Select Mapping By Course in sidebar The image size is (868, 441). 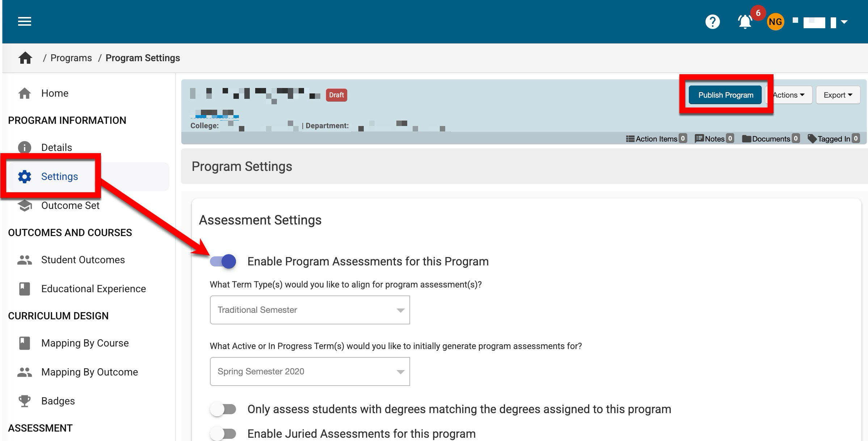pos(85,343)
